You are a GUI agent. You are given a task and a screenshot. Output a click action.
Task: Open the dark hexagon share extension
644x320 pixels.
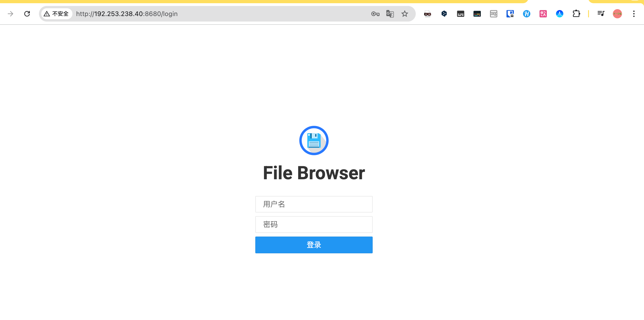coord(444,14)
